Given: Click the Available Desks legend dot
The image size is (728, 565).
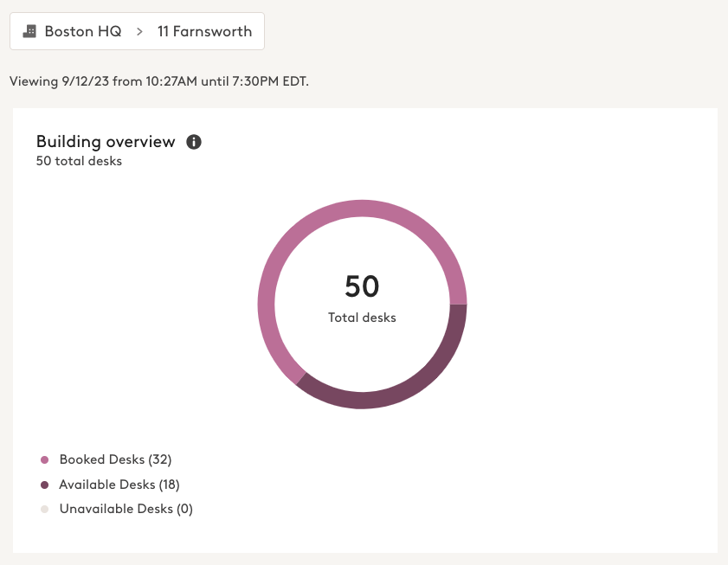Looking at the screenshot, I should [45, 485].
